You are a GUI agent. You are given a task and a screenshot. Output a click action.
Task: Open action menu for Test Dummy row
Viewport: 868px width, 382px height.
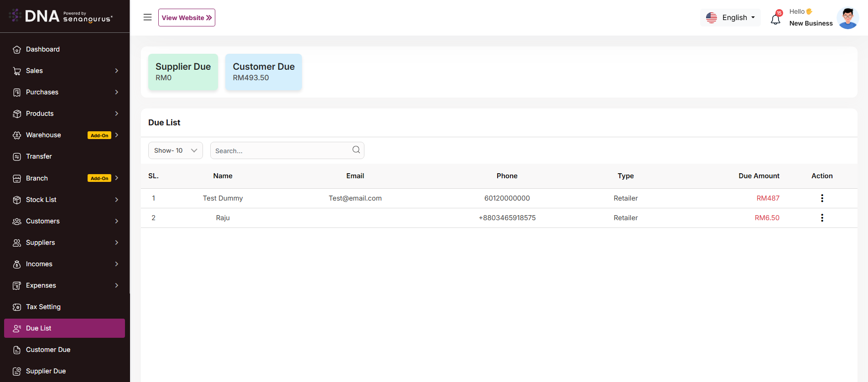822,198
